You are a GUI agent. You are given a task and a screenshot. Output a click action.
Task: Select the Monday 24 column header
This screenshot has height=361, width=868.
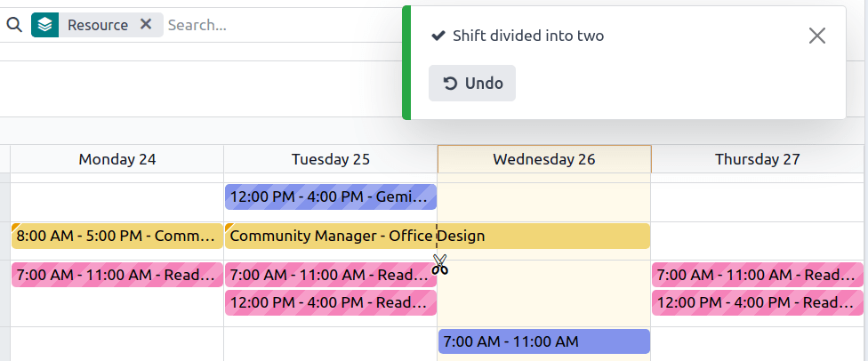117,159
